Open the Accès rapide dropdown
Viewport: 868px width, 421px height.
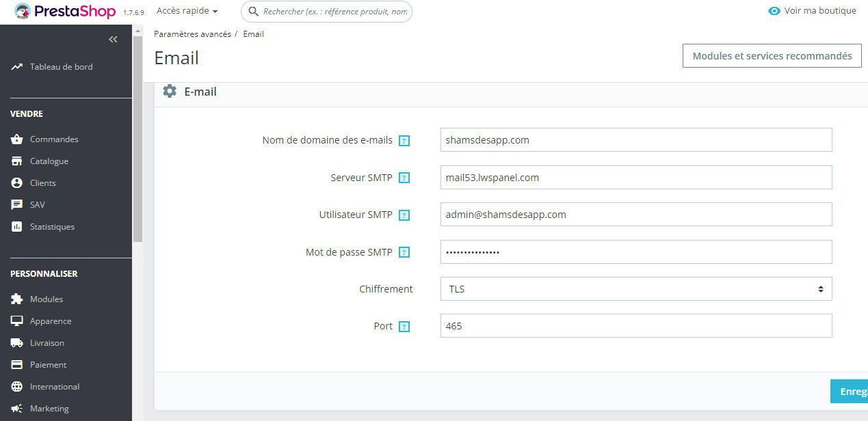pos(187,11)
